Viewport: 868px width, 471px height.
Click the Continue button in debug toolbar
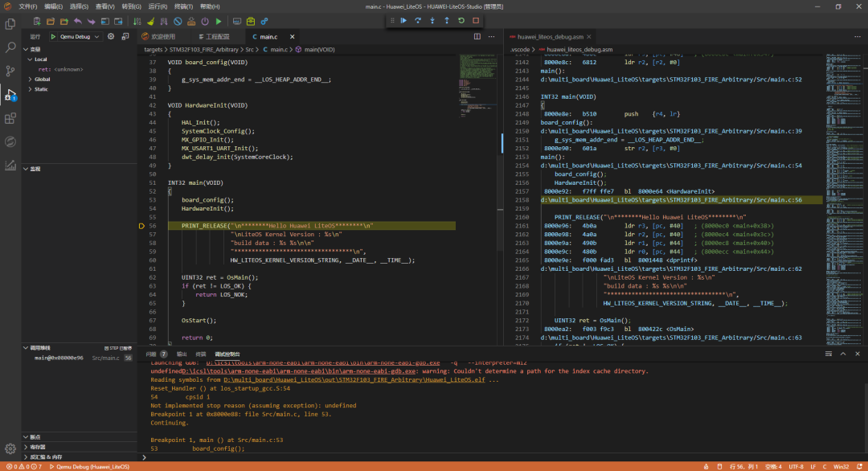tap(403, 20)
